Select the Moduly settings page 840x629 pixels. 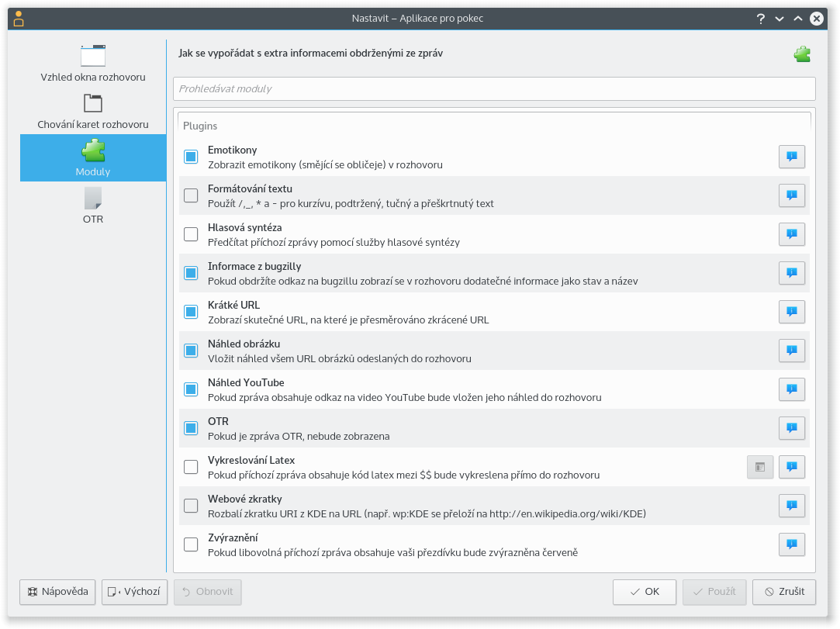(x=93, y=157)
